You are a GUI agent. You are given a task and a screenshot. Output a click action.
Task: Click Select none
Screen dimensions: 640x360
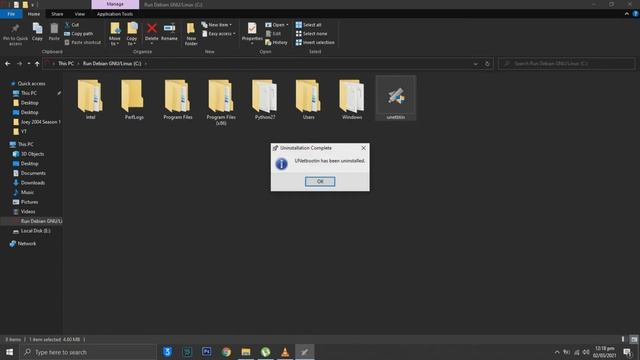pyautogui.click(x=311, y=33)
